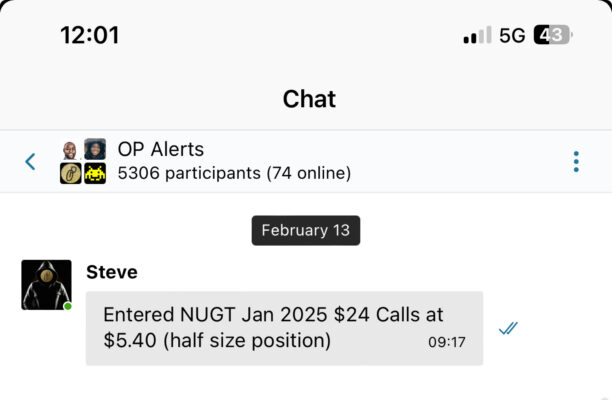Viewport: 612px width, 400px height.
Task: Click the sender name Steve
Action: click(x=112, y=272)
